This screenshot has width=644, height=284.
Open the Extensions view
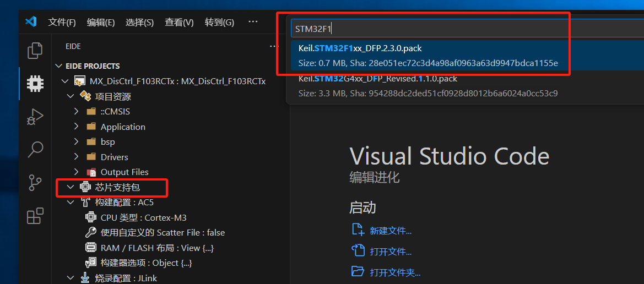(x=35, y=216)
